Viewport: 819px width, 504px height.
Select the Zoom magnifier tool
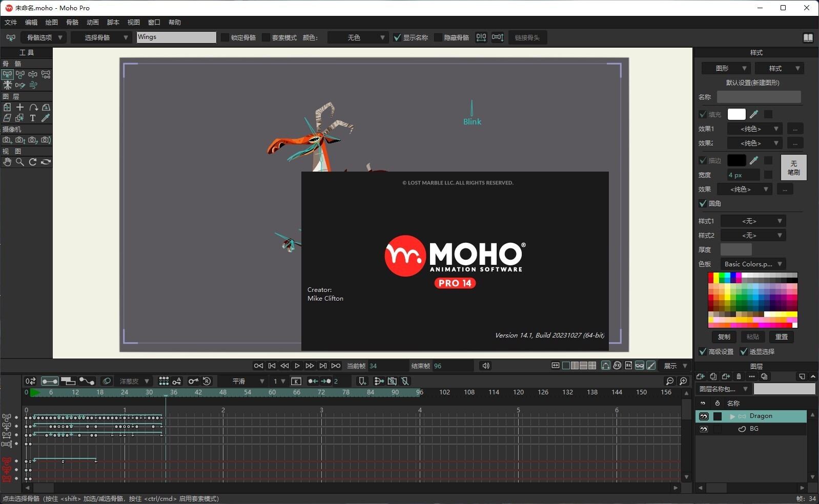point(20,162)
